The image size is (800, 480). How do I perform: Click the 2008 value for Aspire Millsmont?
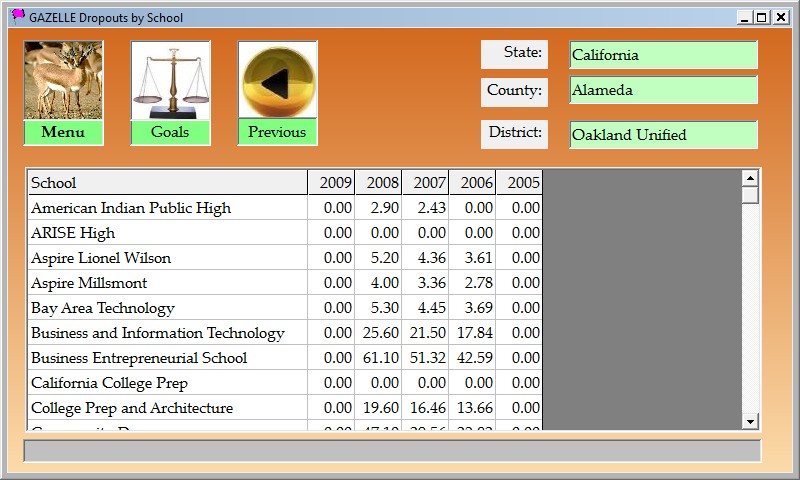(381, 283)
